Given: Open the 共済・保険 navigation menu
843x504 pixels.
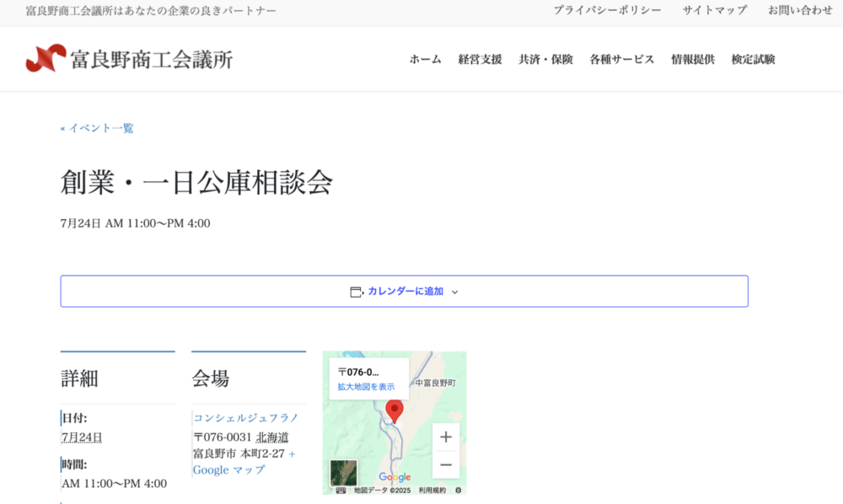Looking at the screenshot, I should pos(545,59).
